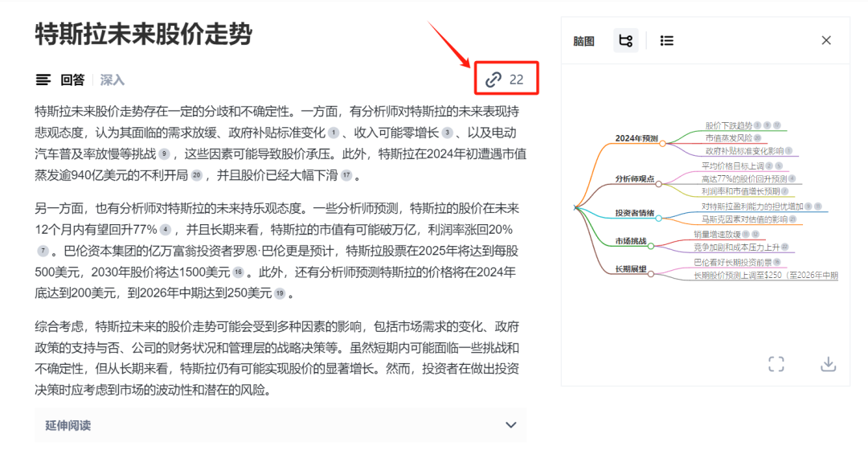Screen dimensions: 868x450
Task: Open mind map citation 4 on 77%回升预测
Action: (x=792, y=178)
